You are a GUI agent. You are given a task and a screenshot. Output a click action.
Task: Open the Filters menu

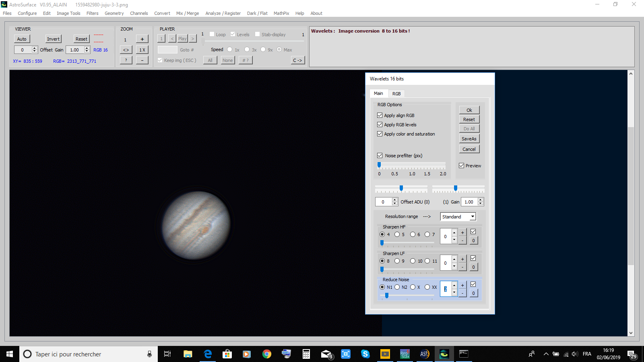click(x=92, y=13)
